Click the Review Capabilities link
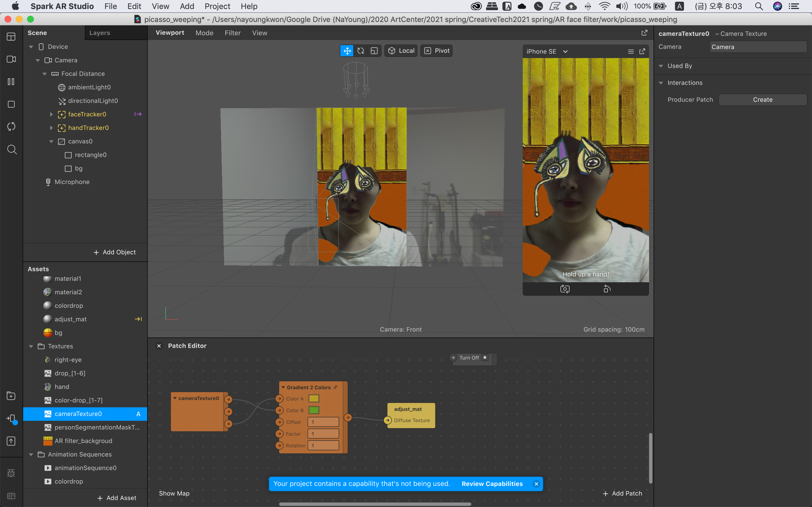The width and height of the screenshot is (812, 507). (x=492, y=484)
